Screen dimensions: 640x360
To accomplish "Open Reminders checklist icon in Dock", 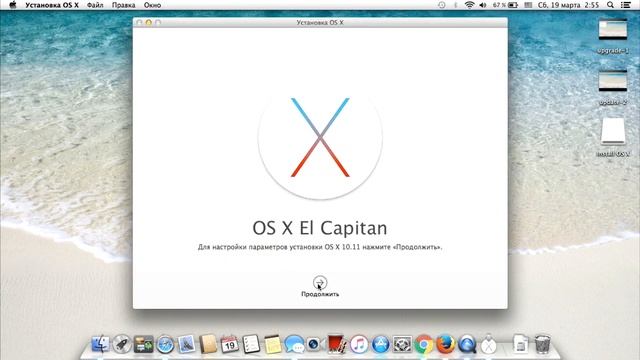I will point(251,344).
